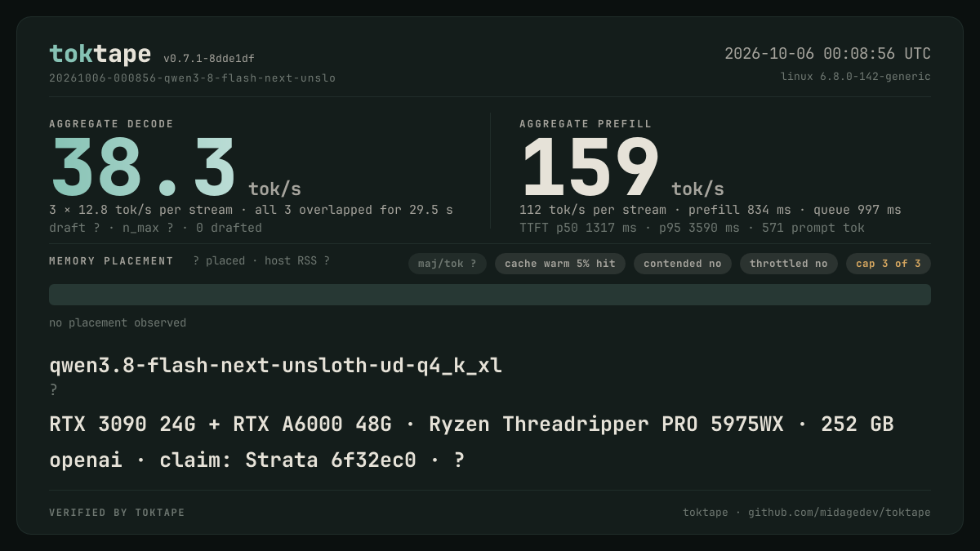Click the per-stream decode line with 29.5 s
Image resolution: width=980 pixels, height=551 pixels.
[251, 210]
